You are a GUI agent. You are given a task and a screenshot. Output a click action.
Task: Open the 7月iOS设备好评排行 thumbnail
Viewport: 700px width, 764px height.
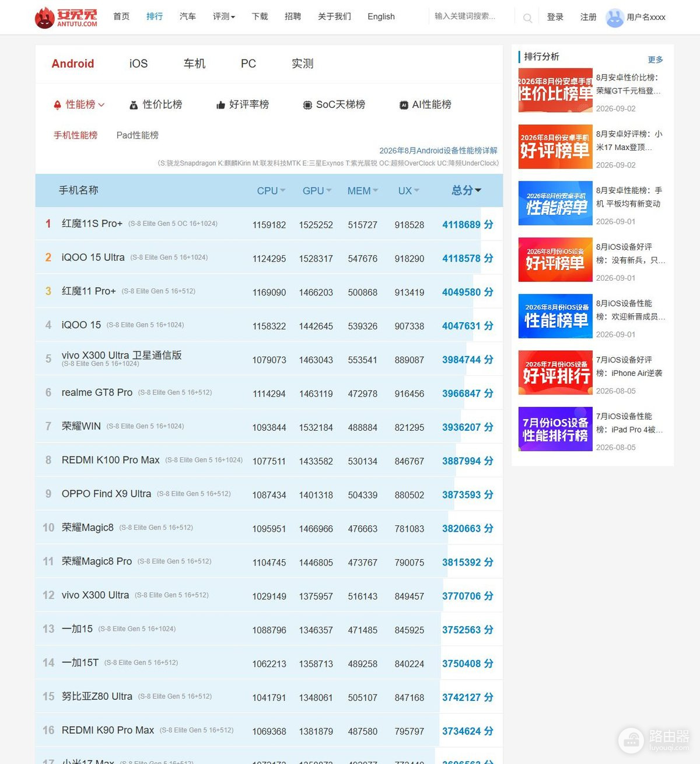pyautogui.click(x=555, y=372)
